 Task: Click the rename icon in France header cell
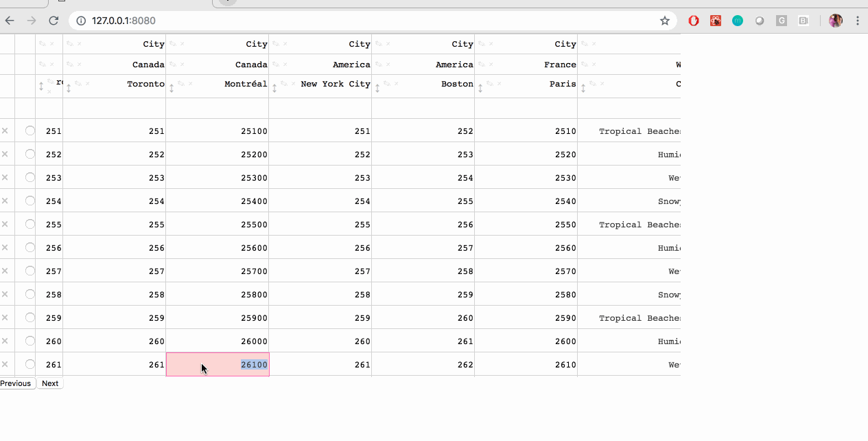pos(482,65)
